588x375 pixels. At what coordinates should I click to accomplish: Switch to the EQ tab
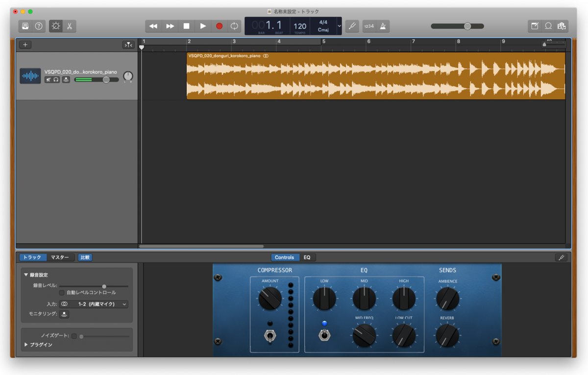pos(307,258)
